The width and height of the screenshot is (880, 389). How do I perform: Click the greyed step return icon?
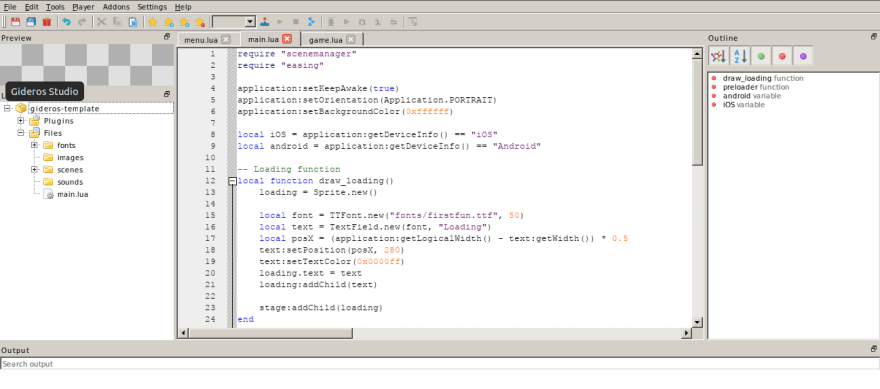[393, 22]
